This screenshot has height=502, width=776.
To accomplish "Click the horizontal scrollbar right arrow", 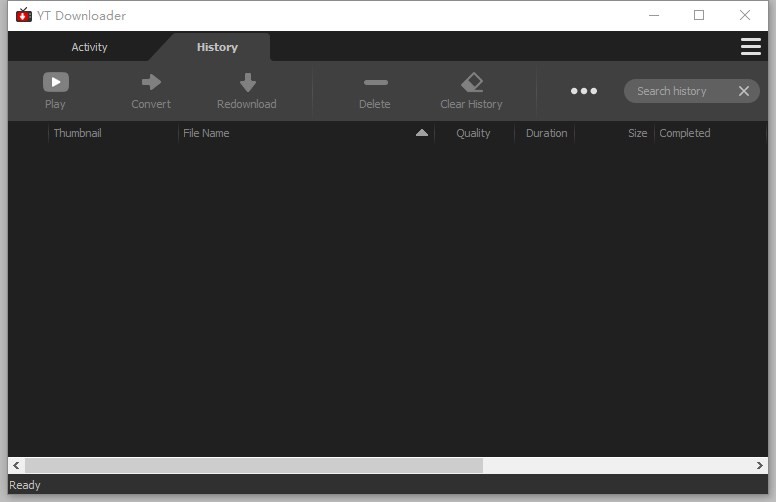I will [x=760, y=466].
